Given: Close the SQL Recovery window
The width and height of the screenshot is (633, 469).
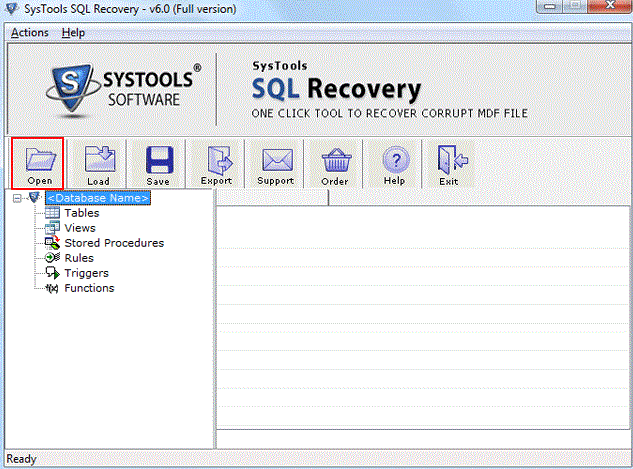Looking at the screenshot, I should point(609,6).
